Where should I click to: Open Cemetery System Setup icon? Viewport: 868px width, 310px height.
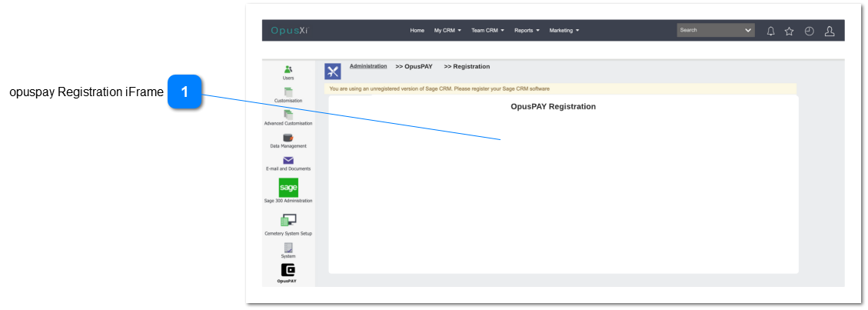[288, 221]
